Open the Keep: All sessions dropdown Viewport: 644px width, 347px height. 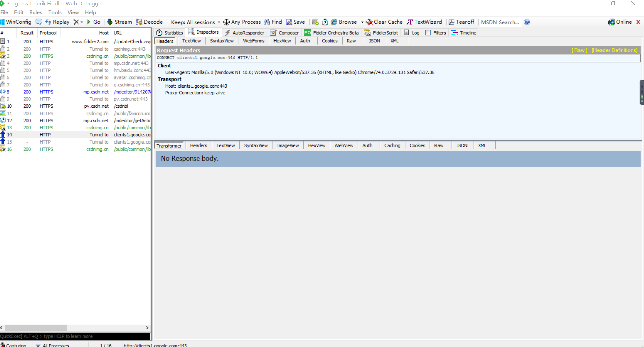(x=195, y=22)
